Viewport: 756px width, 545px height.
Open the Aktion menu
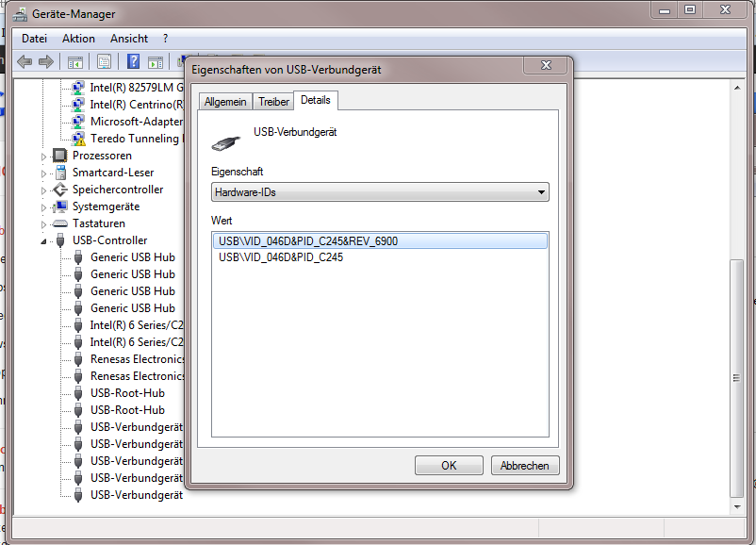point(78,39)
